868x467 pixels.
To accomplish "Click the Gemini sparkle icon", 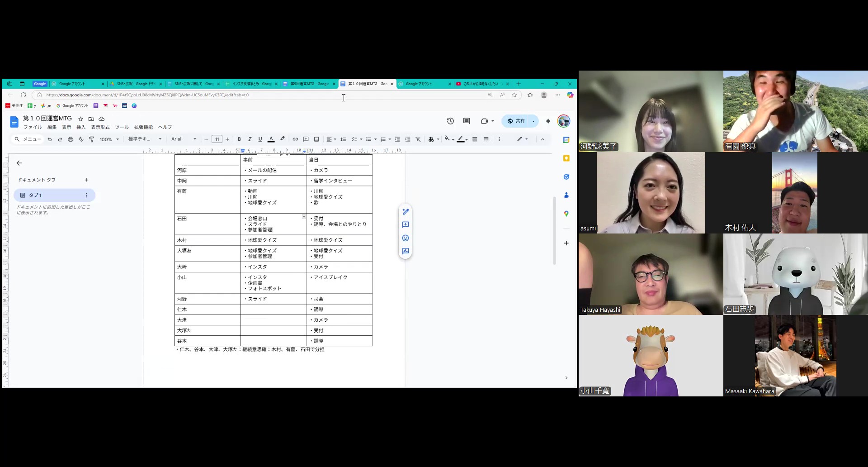I will point(548,121).
